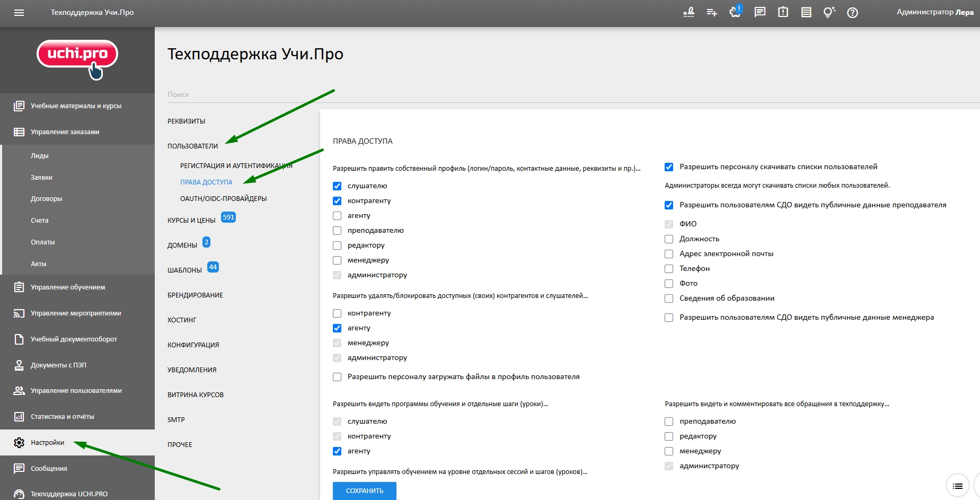Click the round list button at bottom right
This screenshot has height=500, width=980.
click(x=958, y=486)
